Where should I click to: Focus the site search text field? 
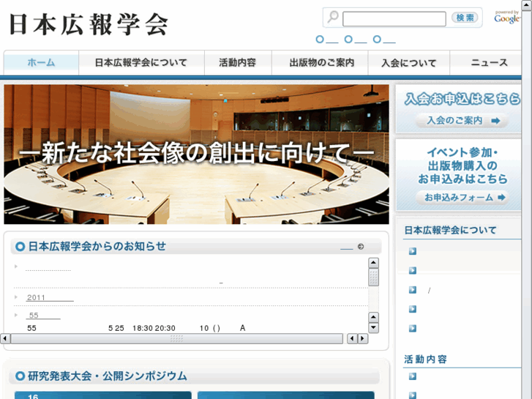pos(394,19)
